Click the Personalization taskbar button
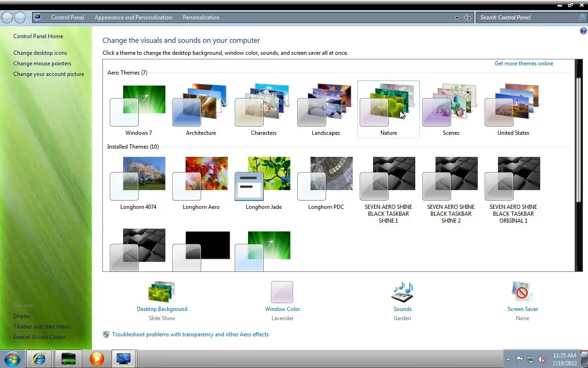This screenshot has height=368, width=588. (x=124, y=358)
